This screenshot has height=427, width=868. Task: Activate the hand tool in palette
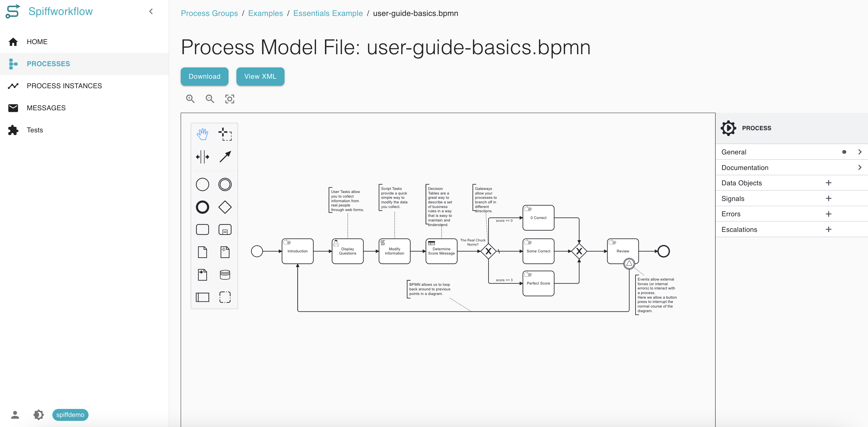tap(202, 134)
